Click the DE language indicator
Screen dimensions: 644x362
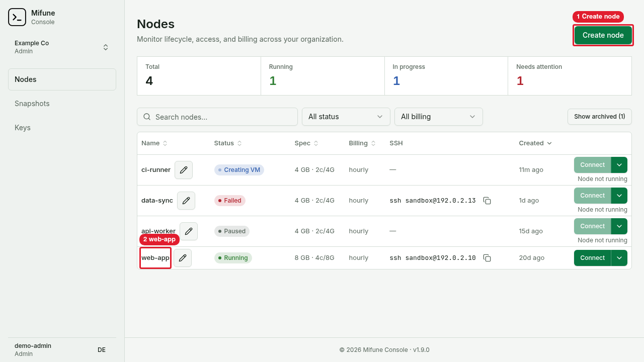pyautogui.click(x=102, y=350)
